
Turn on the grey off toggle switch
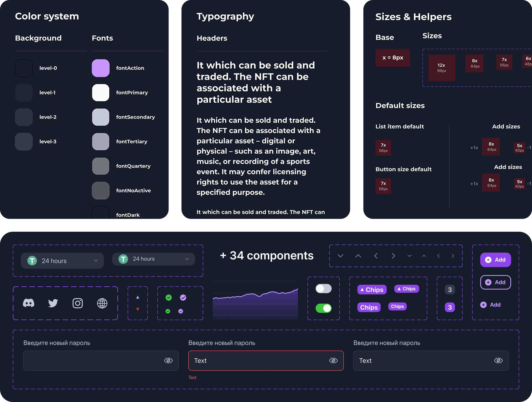point(323,289)
